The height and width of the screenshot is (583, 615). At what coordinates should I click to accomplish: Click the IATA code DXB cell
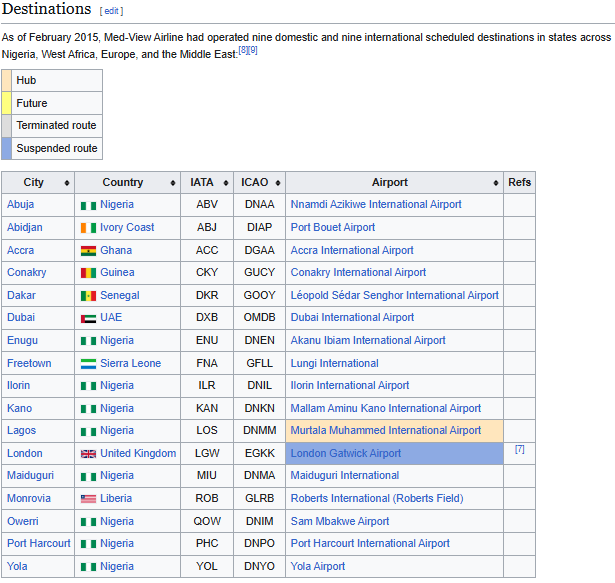pos(207,317)
